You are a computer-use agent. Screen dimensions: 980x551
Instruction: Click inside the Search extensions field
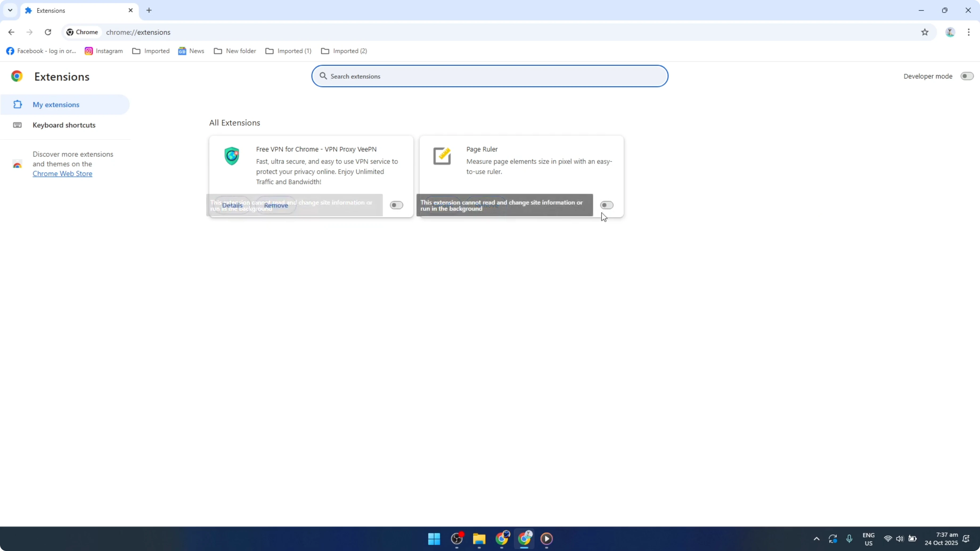pyautogui.click(x=489, y=76)
